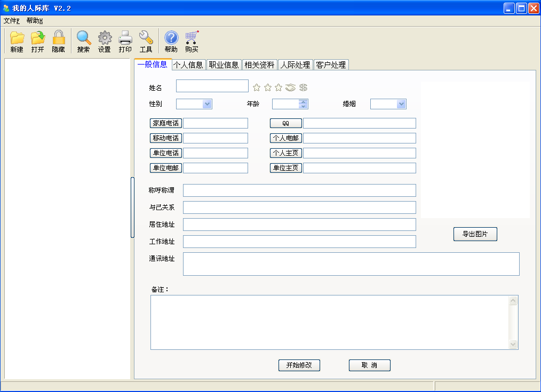Click the 开始修改 button

pos(299,365)
